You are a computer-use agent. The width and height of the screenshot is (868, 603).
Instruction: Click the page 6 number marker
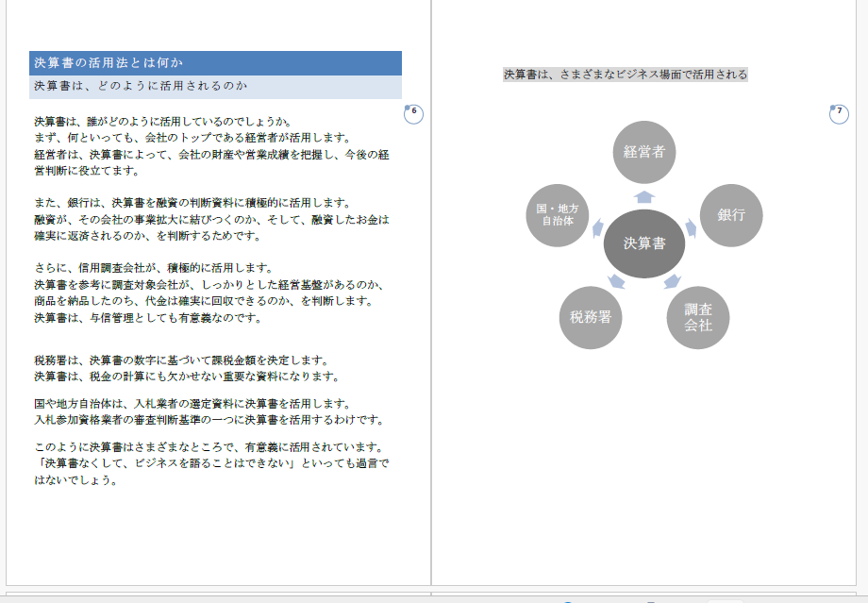[413, 114]
